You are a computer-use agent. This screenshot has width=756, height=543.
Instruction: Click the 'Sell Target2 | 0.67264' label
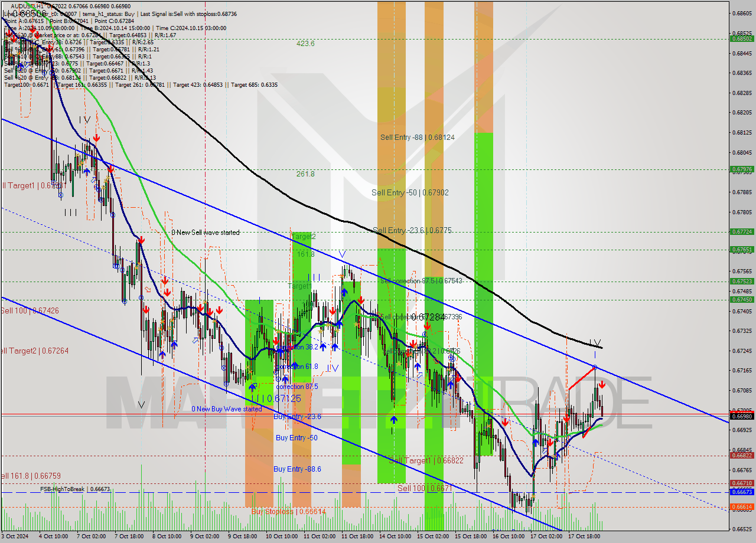[x=34, y=351]
